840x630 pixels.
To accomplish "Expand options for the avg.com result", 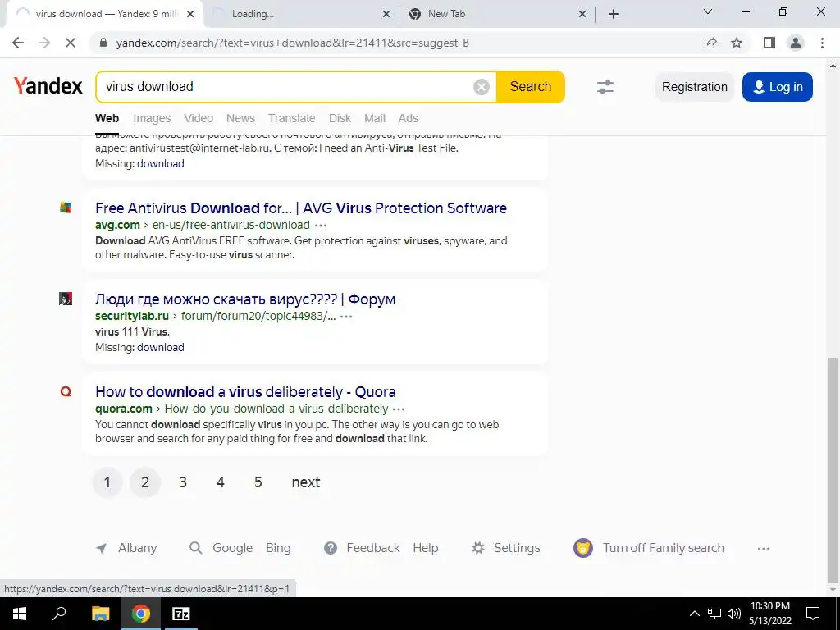I will [321, 225].
